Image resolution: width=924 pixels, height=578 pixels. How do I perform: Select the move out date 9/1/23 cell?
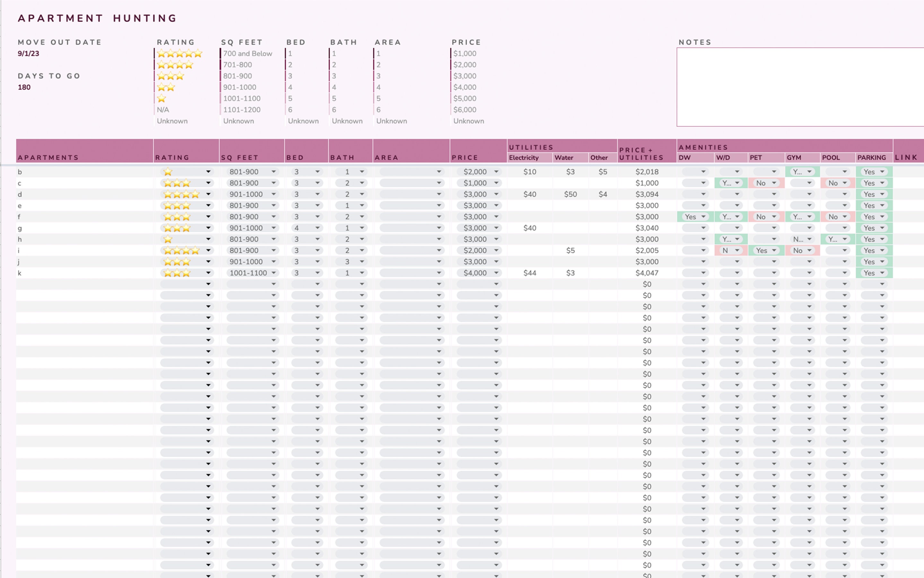(28, 54)
